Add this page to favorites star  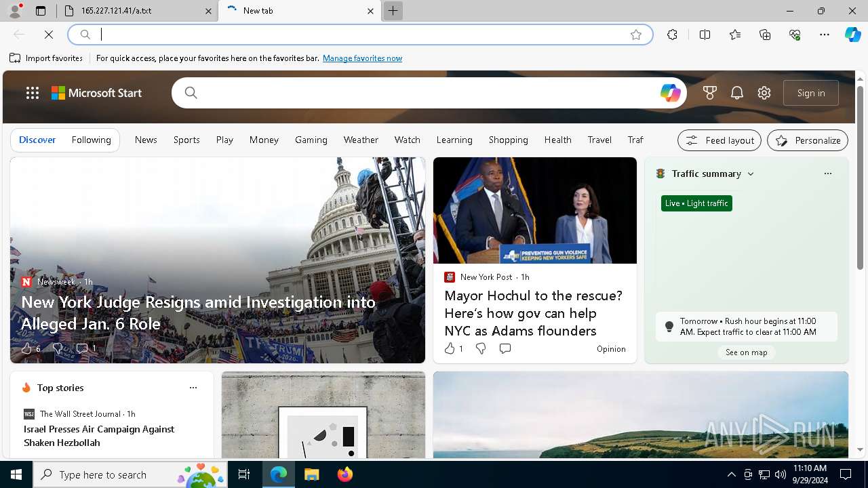tap(636, 35)
